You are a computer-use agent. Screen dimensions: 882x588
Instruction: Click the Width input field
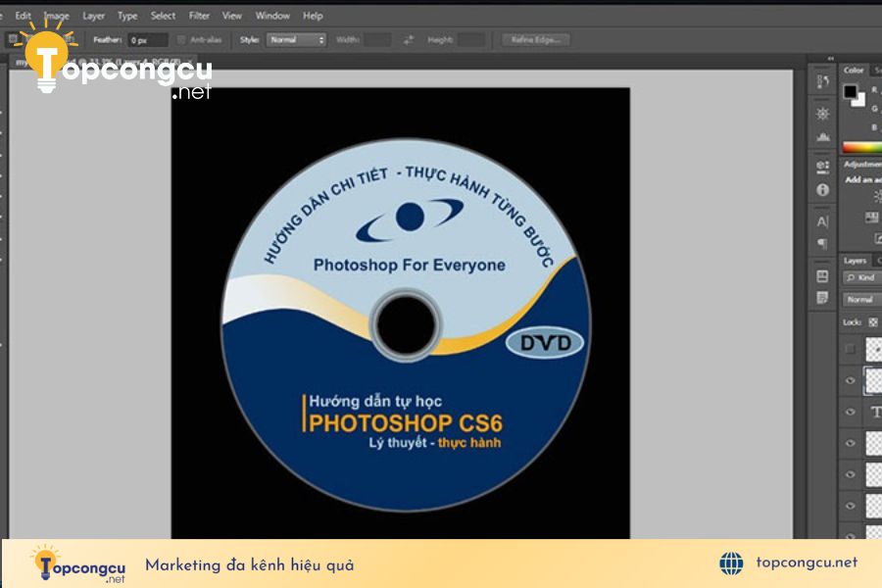(x=377, y=40)
